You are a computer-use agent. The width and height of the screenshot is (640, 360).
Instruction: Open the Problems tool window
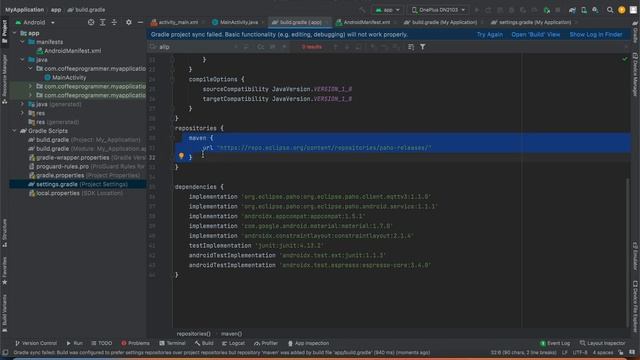135,343
